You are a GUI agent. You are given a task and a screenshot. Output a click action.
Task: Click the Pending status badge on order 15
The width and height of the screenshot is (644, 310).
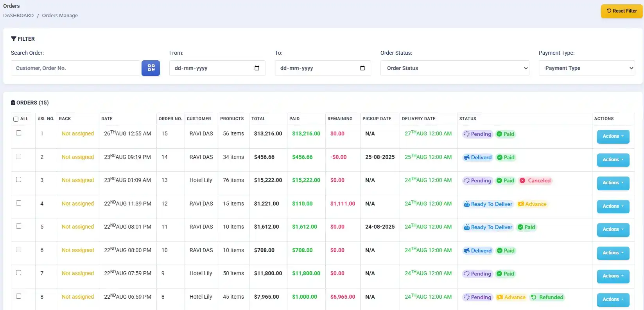click(477, 134)
